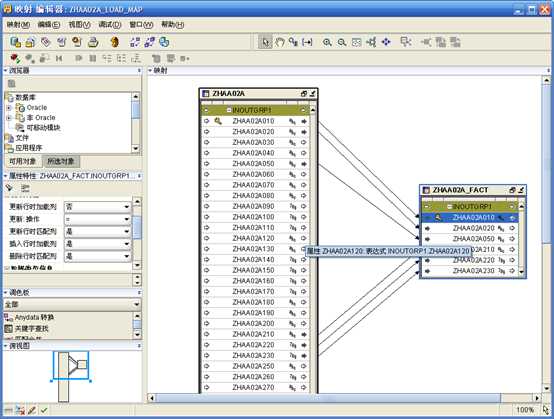Image resolution: width=554 pixels, height=419 pixels.
Task: Expand the Oracle node in the browser tree
Action: (9, 107)
